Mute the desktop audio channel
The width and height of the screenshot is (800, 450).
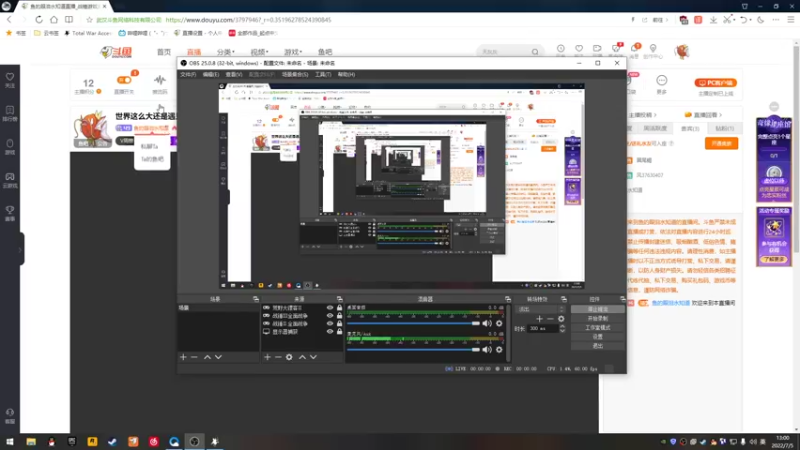point(487,323)
